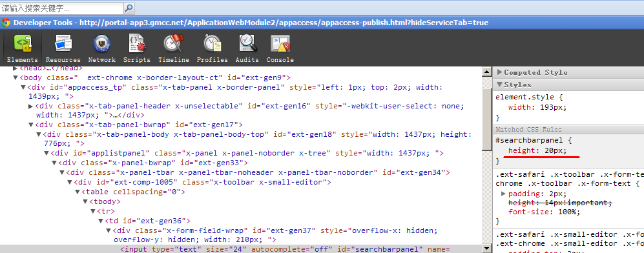Collapse the td ext-gen36 node

(x=101, y=221)
